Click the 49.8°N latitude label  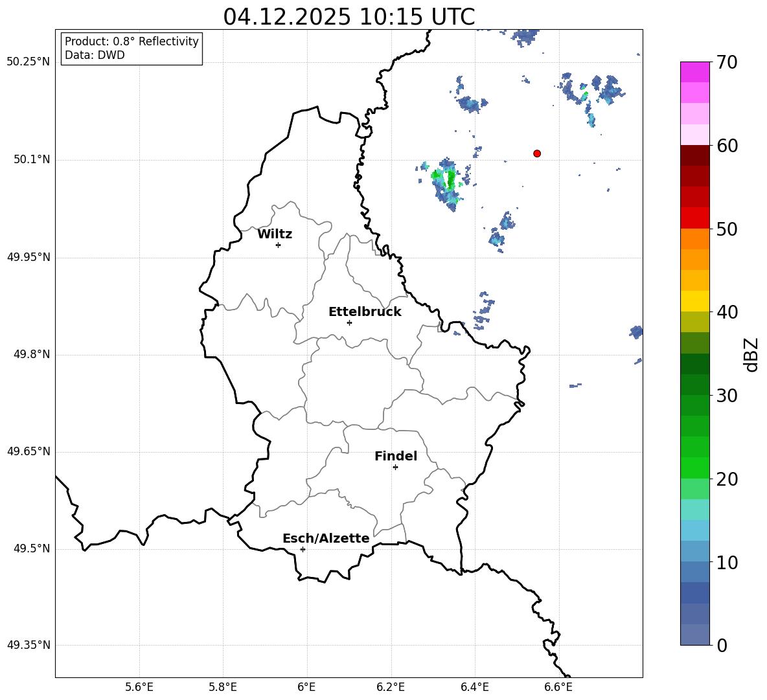pyautogui.click(x=32, y=354)
